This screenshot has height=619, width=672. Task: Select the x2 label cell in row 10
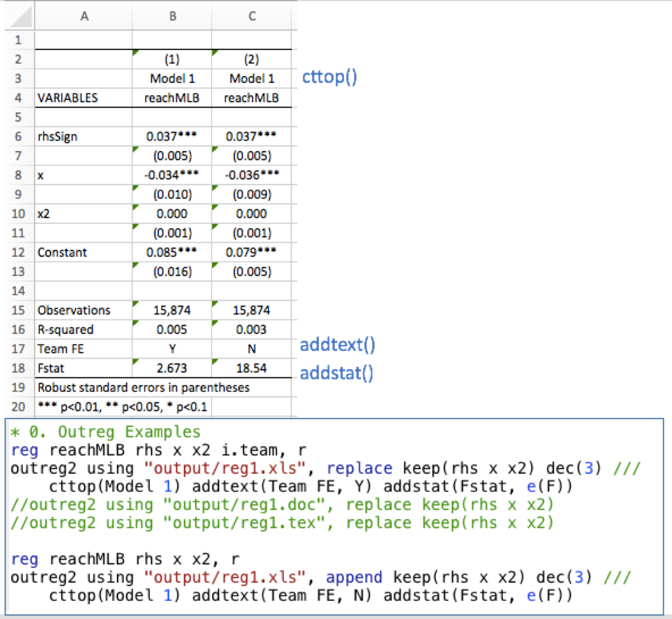tap(83, 213)
